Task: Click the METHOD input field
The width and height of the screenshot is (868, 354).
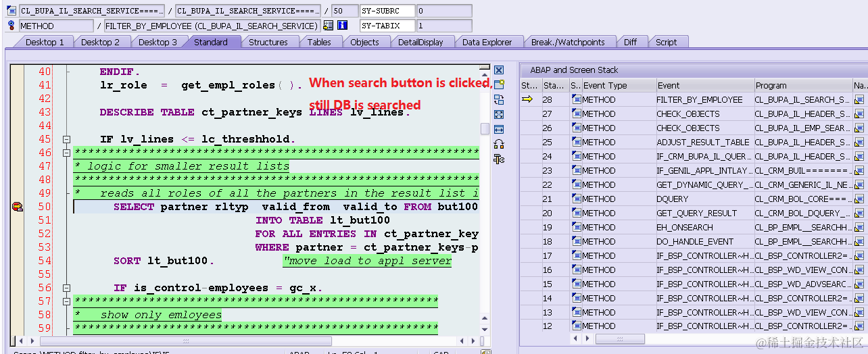Action: point(55,26)
